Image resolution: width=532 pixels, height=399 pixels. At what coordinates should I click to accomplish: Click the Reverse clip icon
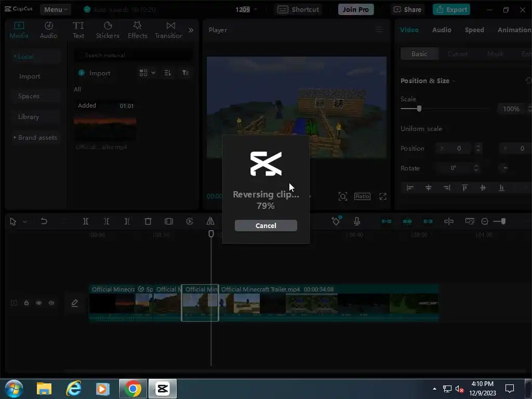[190, 221]
